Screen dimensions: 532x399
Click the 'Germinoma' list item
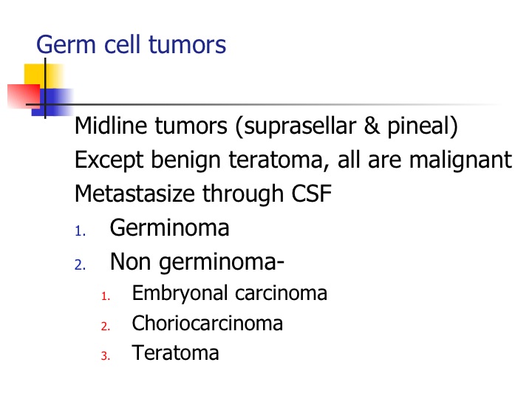pos(169,228)
